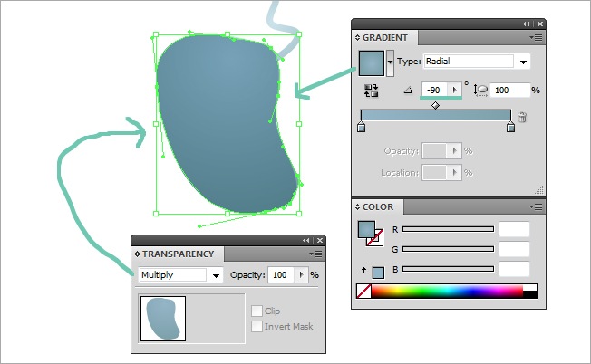Viewport: 591px width, 364px height.
Task: Open the gradient stop Opacity arrow
Action: [x=454, y=151]
